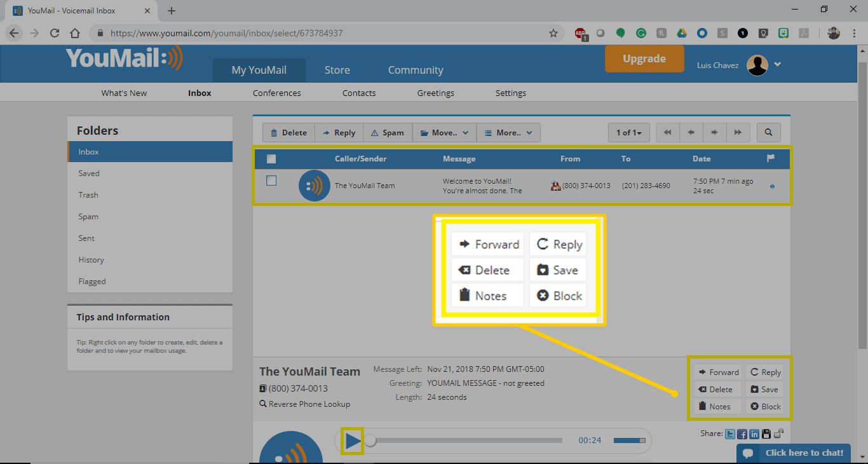Click the Luis Chavez profile picture
Viewport: 868px width, 464px height.
pyautogui.click(x=757, y=65)
